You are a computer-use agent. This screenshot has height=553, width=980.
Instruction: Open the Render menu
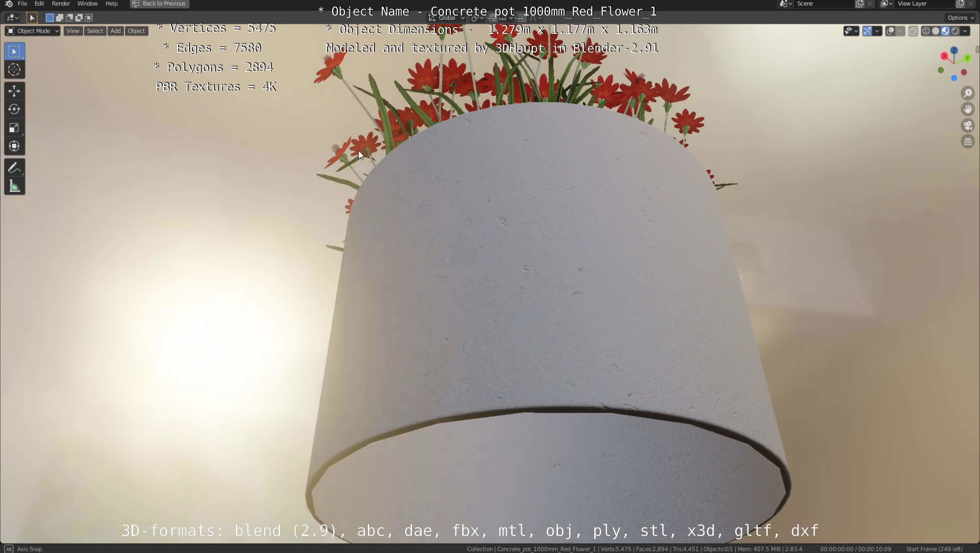[61, 4]
